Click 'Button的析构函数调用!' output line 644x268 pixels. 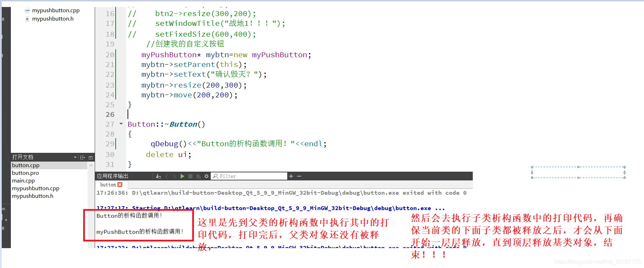129,216
